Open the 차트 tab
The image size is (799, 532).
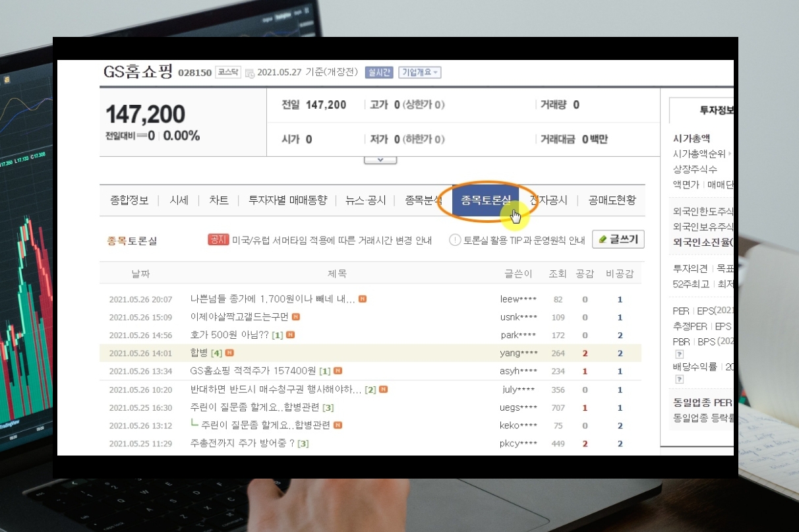219,200
